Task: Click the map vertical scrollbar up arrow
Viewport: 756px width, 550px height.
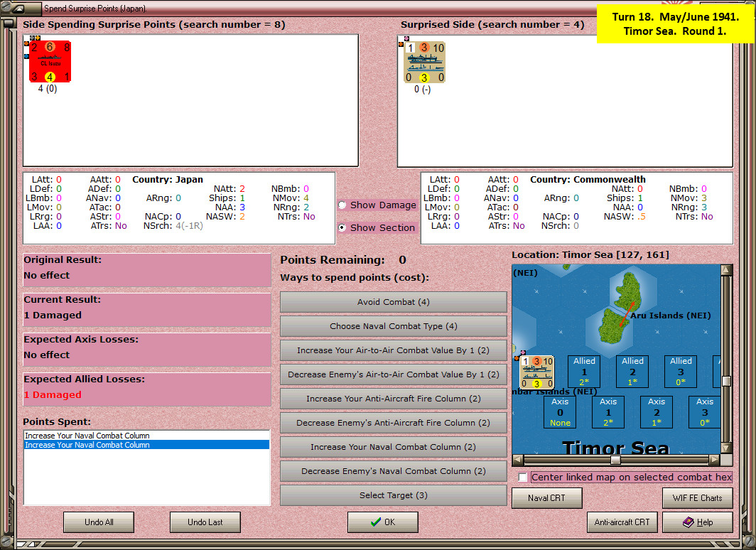Action: pyautogui.click(x=727, y=270)
